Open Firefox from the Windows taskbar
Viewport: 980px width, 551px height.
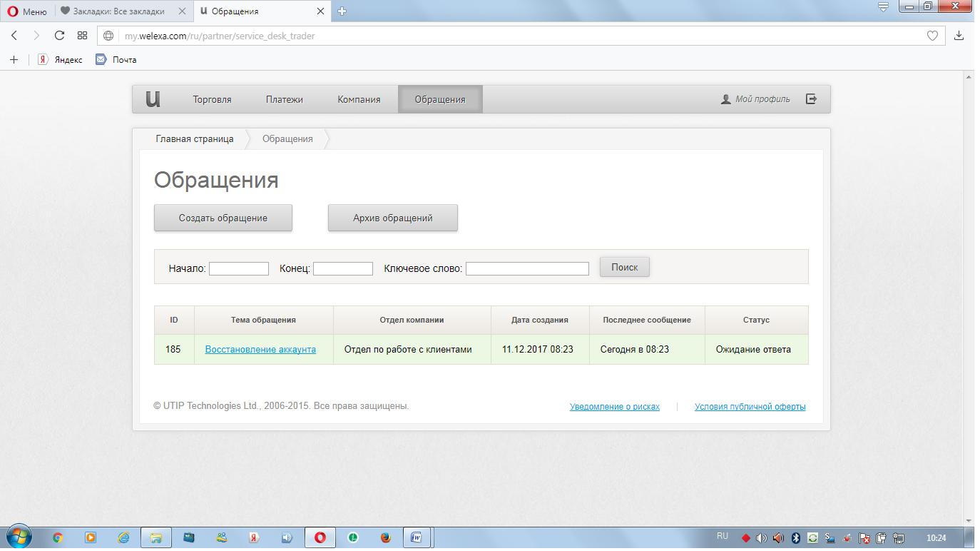385,537
